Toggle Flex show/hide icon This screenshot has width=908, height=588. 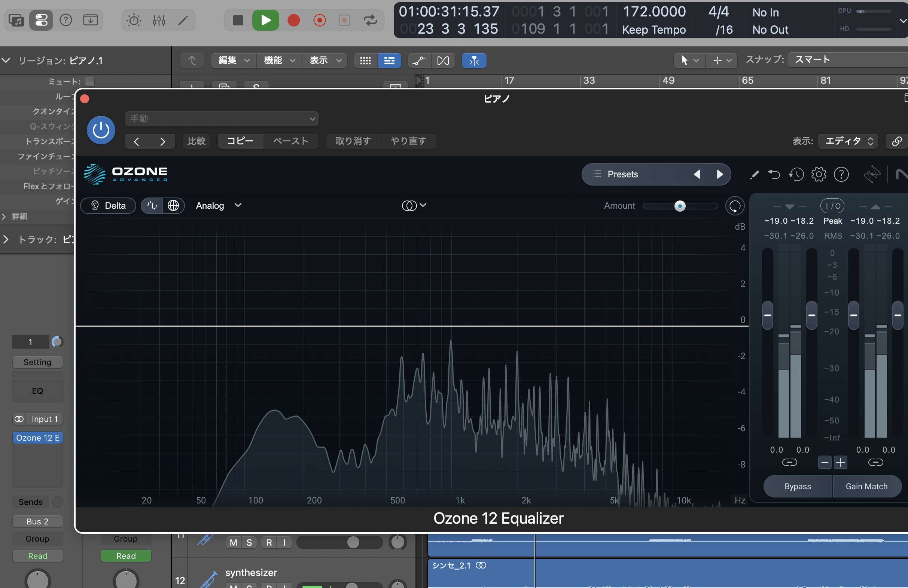pyautogui.click(x=443, y=60)
